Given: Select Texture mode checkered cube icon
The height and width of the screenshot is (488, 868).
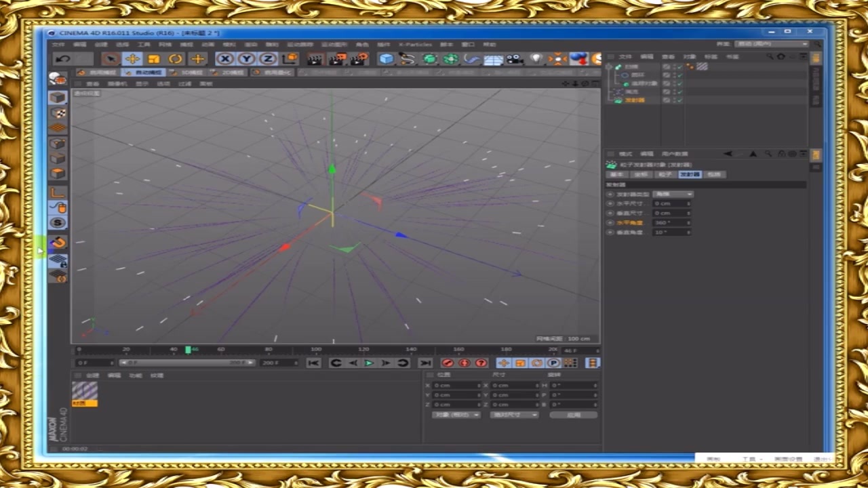Looking at the screenshot, I should (58, 113).
